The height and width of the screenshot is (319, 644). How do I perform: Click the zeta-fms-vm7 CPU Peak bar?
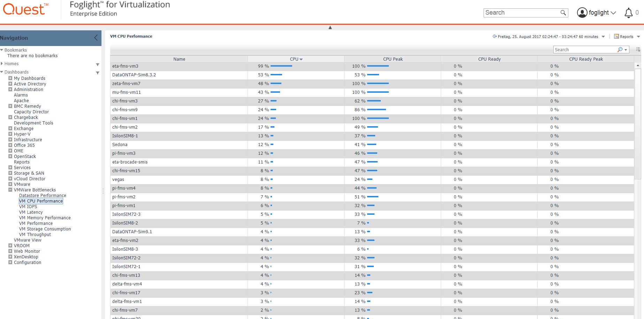pos(378,83)
